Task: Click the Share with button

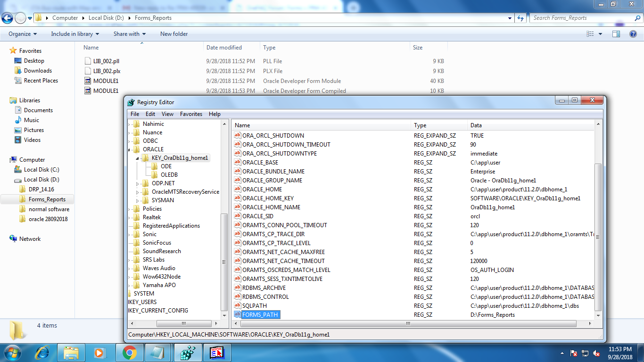Action: coord(129,34)
